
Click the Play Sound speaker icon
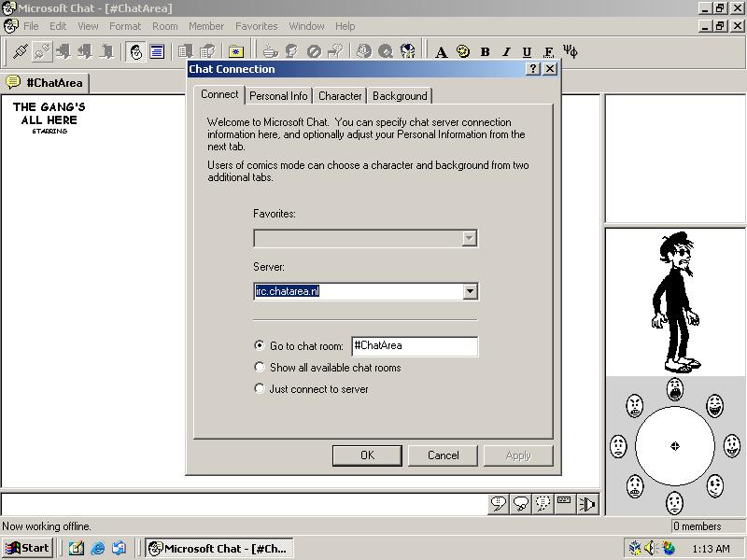pyautogui.click(x=587, y=505)
